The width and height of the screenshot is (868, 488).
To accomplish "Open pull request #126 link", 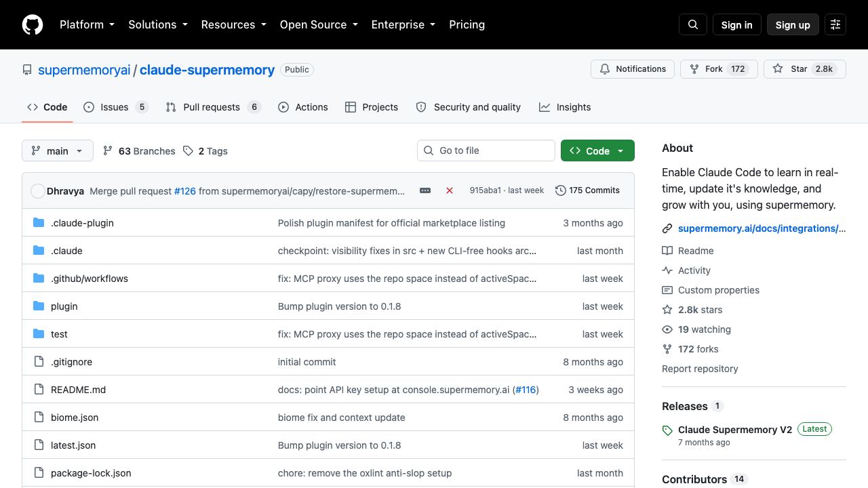I will pyautogui.click(x=185, y=191).
